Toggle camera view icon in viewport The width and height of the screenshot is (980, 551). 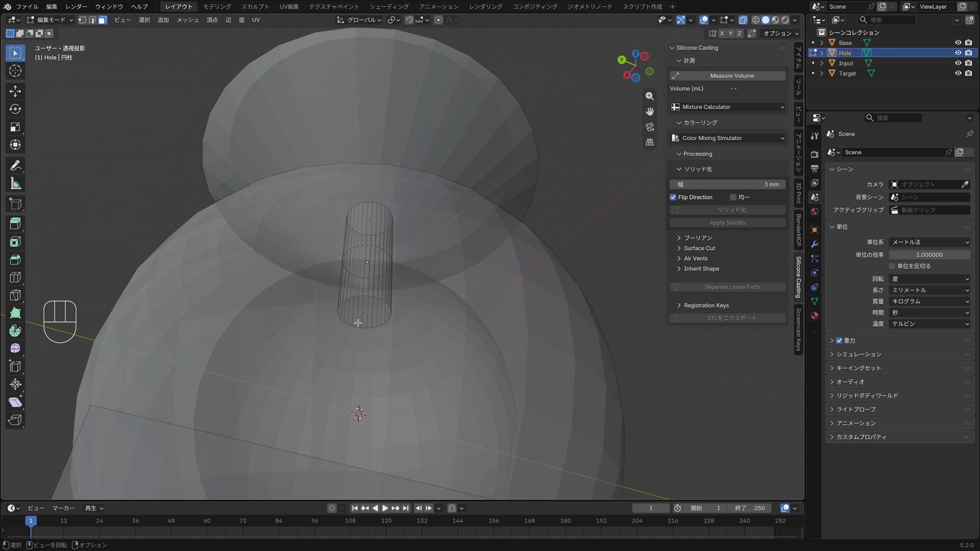650,127
